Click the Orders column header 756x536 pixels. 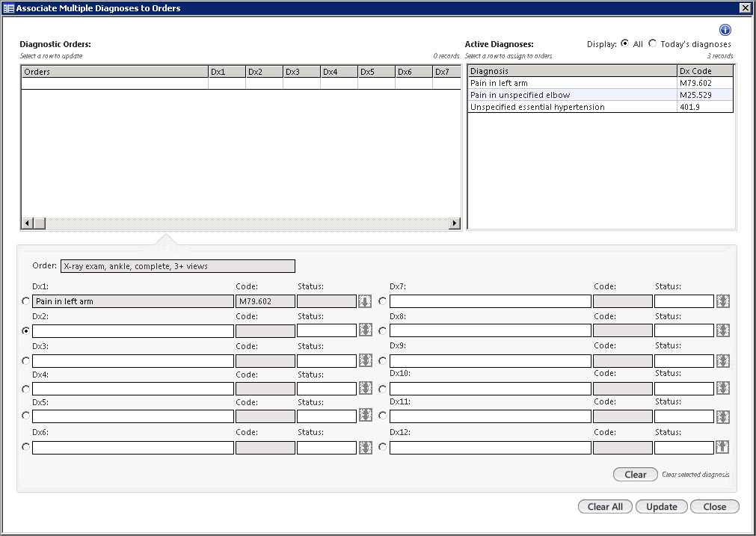pyautogui.click(x=114, y=72)
